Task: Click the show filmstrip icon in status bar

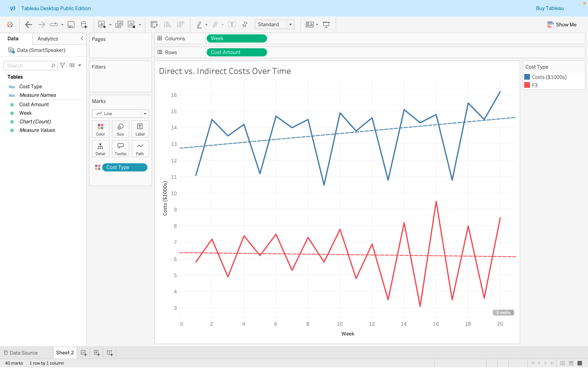Action: tap(571, 363)
